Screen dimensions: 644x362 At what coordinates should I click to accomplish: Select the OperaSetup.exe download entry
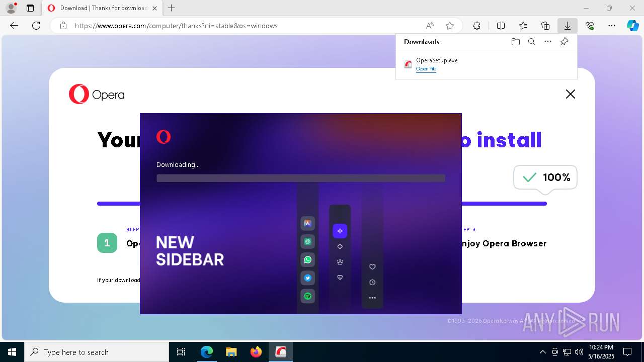coord(487,64)
